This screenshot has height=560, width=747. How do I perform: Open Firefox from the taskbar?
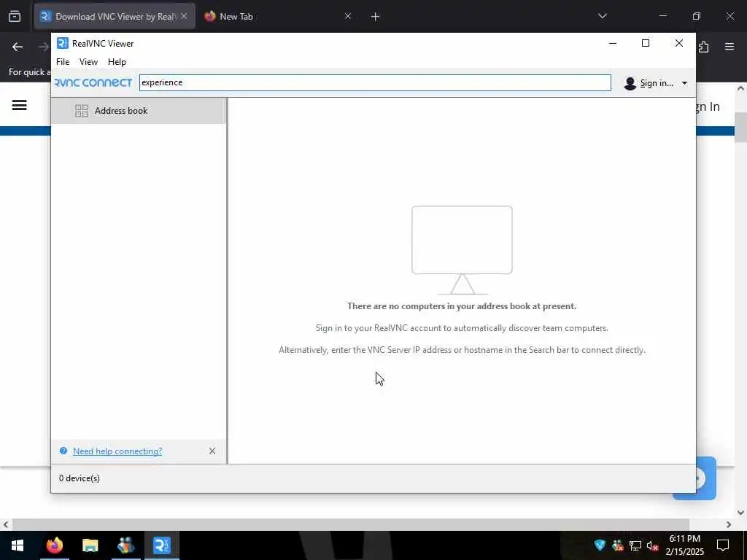coord(55,545)
